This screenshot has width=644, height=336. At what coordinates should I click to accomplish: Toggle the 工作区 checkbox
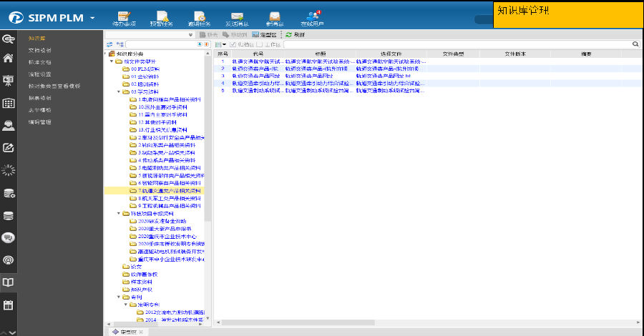tap(258, 44)
